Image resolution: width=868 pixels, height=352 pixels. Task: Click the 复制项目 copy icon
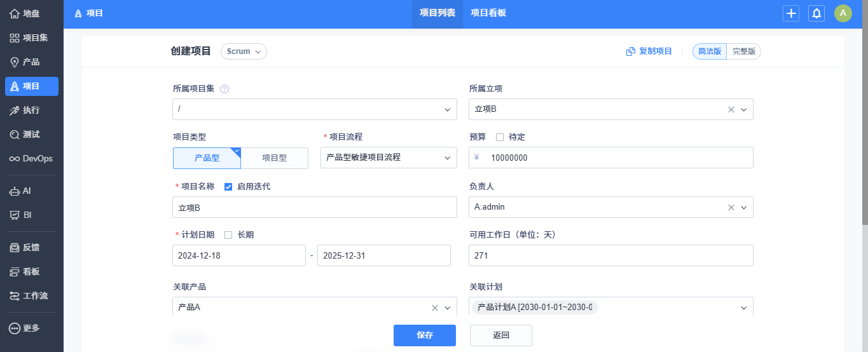pyautogui.click(x=631, y=51)
